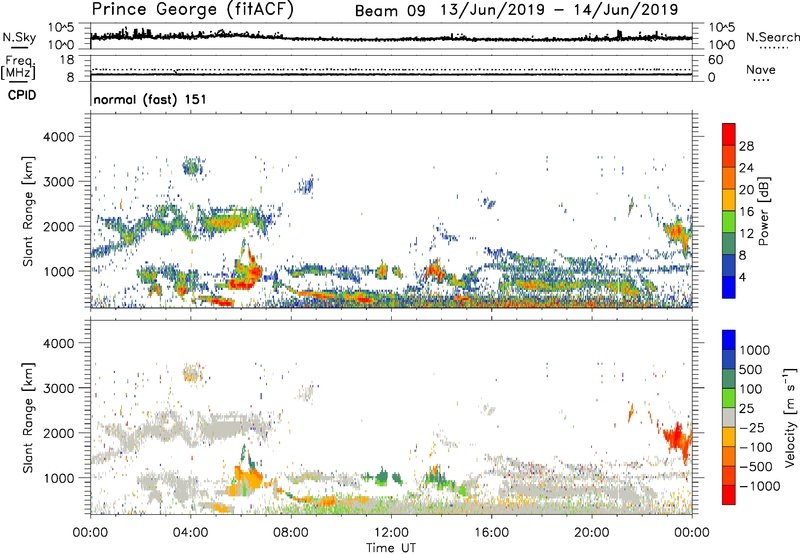800x554 pixels.
Task: Click the 'Prince George (fitACF)' title
Action: (192, 9)
